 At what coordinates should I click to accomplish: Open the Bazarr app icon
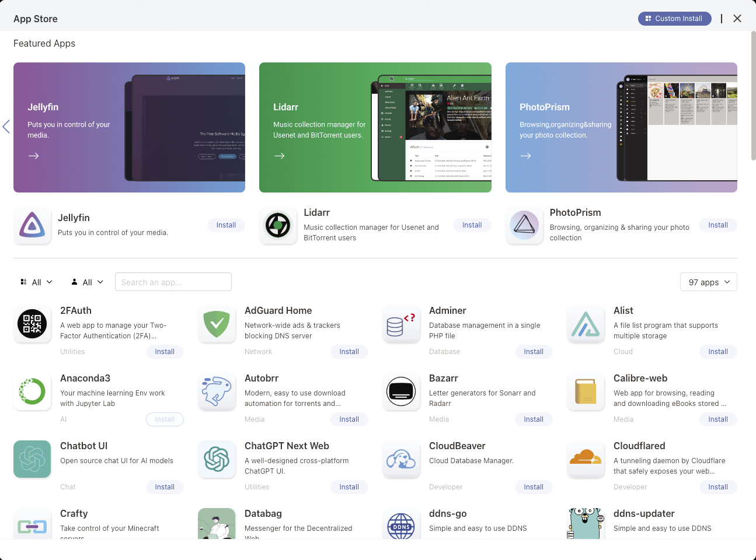pos(401,391)
